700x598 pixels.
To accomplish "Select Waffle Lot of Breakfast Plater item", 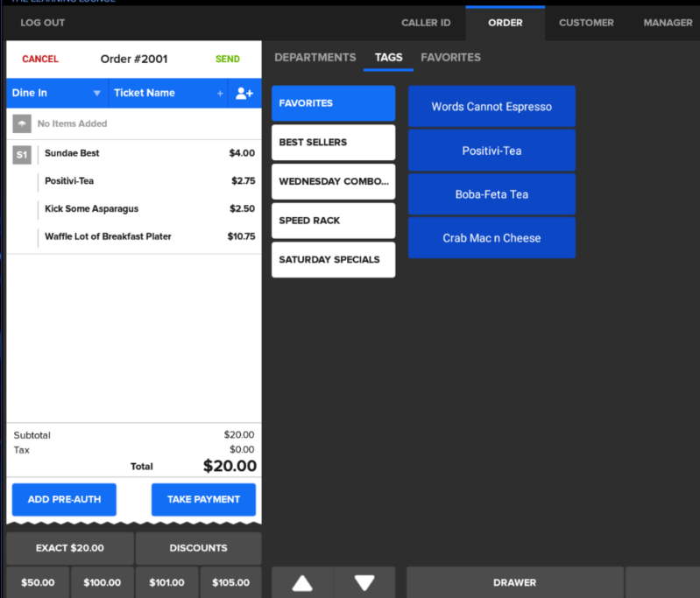I will 108,236.
